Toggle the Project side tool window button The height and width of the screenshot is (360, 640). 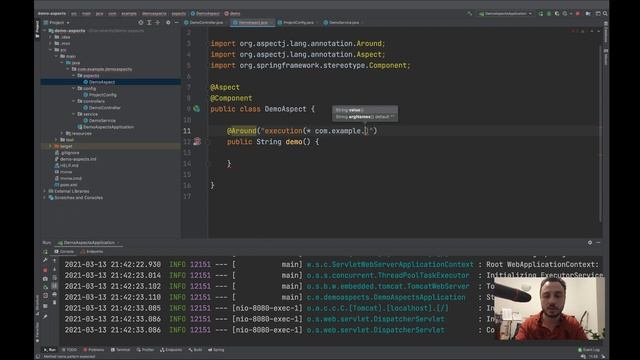point(37,29)
